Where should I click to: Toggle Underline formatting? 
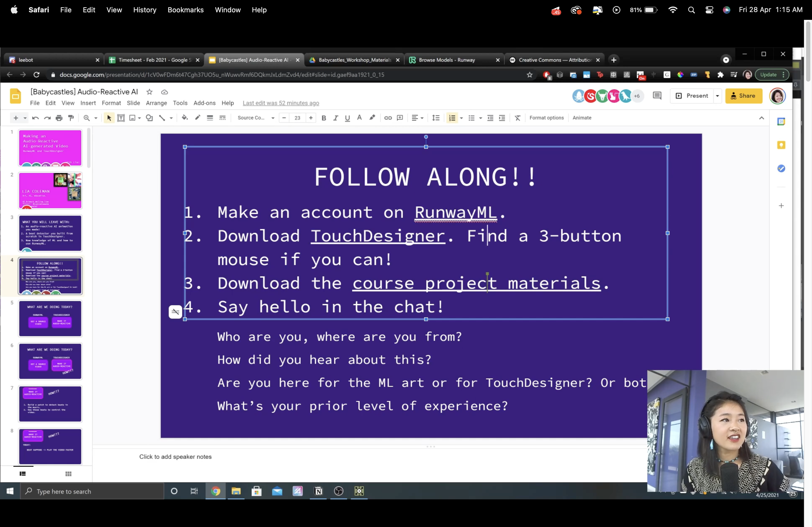coord(347,118)
